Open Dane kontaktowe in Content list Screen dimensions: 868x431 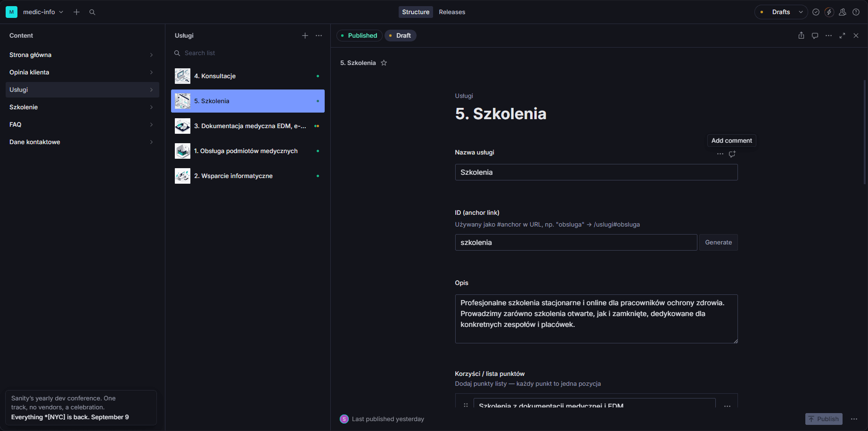82,142
